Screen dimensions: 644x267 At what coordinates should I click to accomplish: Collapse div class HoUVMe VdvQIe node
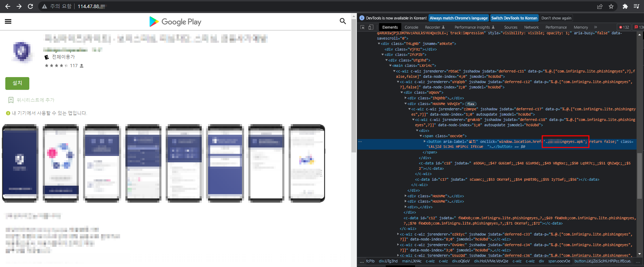[406, 104]
